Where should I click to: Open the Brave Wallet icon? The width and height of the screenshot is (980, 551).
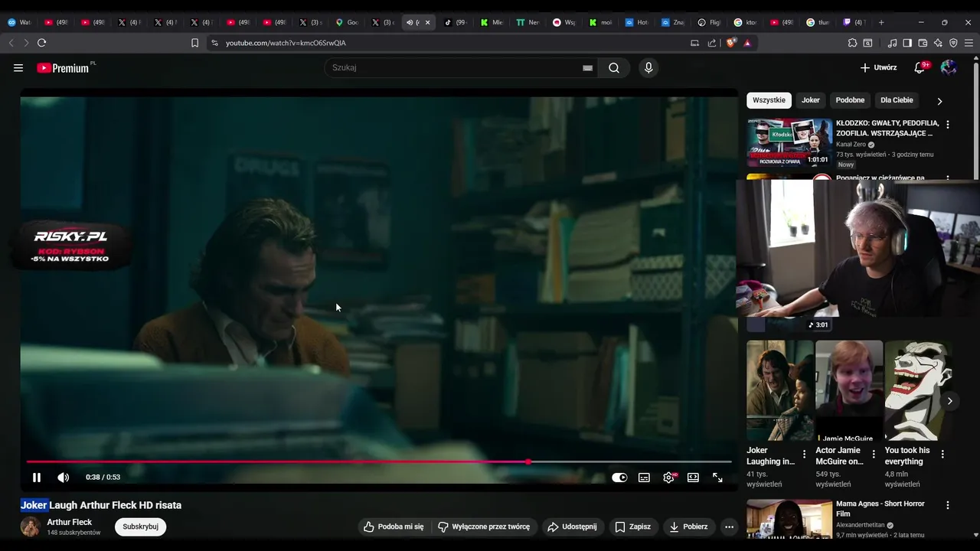coord(923,43)
